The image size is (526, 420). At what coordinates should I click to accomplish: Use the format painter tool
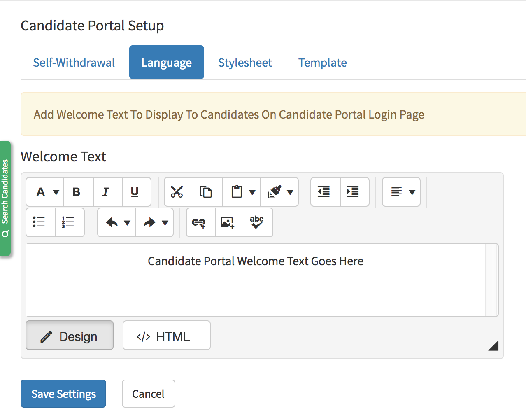pos(275,191)
